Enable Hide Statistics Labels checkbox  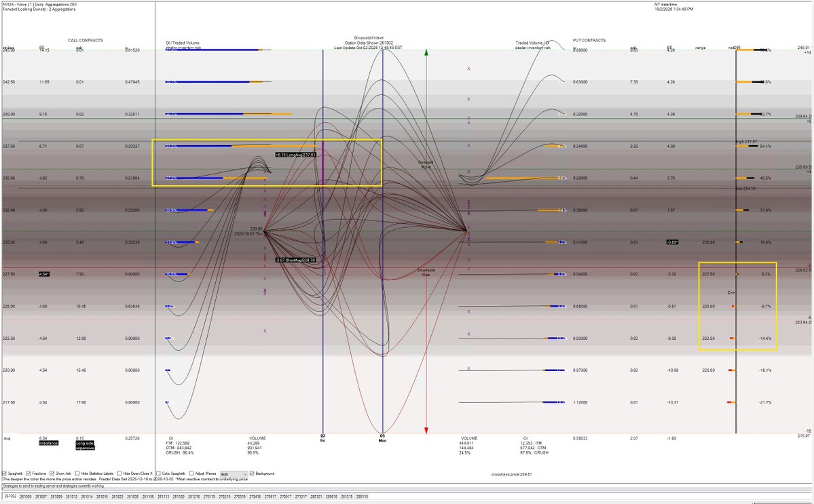77,473
